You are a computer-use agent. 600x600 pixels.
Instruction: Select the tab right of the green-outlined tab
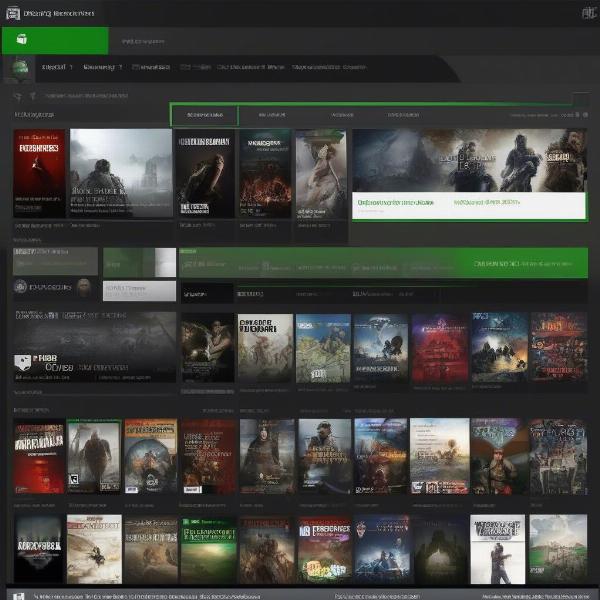pos(272,115)
